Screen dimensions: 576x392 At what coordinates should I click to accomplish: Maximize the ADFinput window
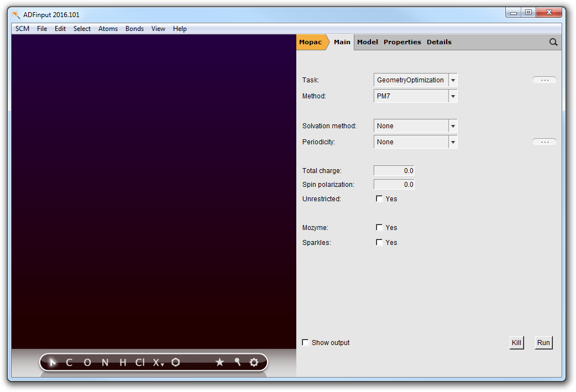pyautogui.click(x=528, y=13)
